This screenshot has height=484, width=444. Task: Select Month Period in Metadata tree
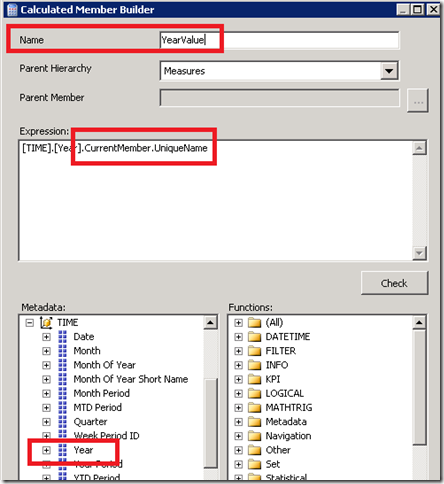tap(102, 393)
